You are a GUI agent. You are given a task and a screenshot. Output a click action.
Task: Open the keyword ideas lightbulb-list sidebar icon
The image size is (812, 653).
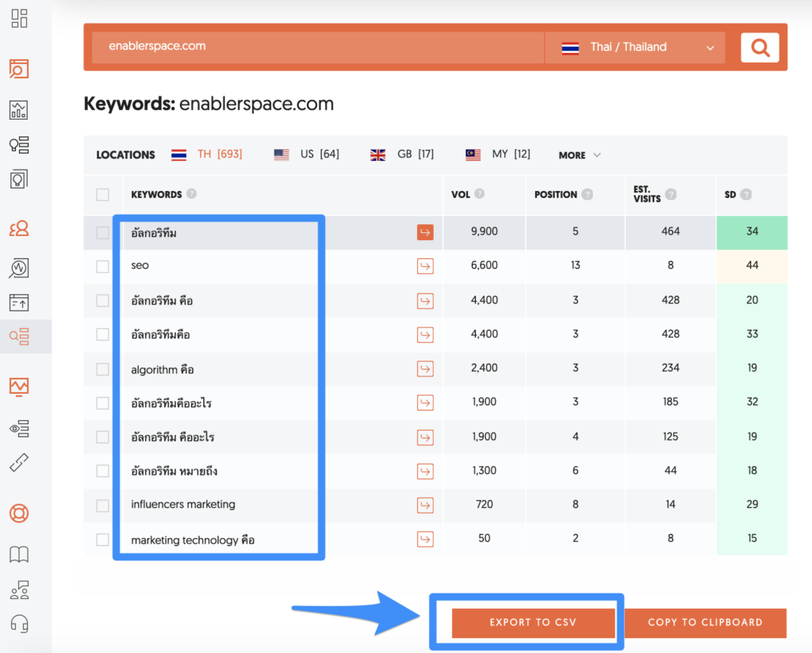19,145
